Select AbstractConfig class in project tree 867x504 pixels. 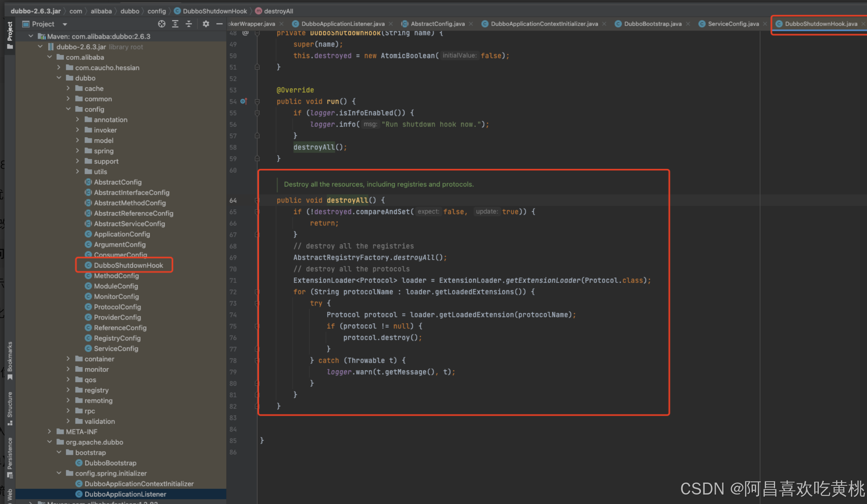117,182
